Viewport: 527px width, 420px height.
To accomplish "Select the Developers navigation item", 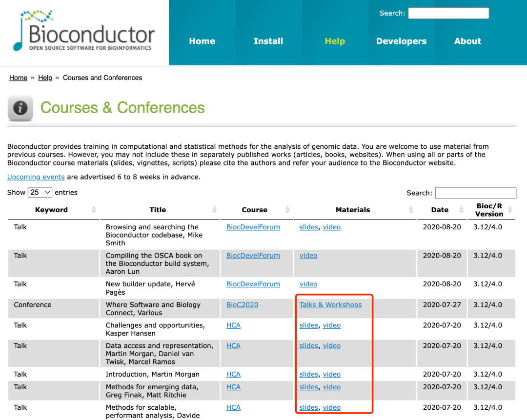I will point(401,41).
